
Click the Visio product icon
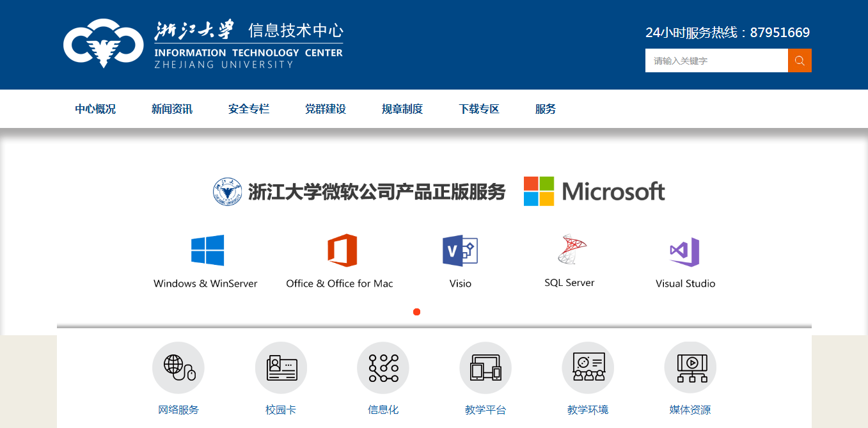click(460, 250)
